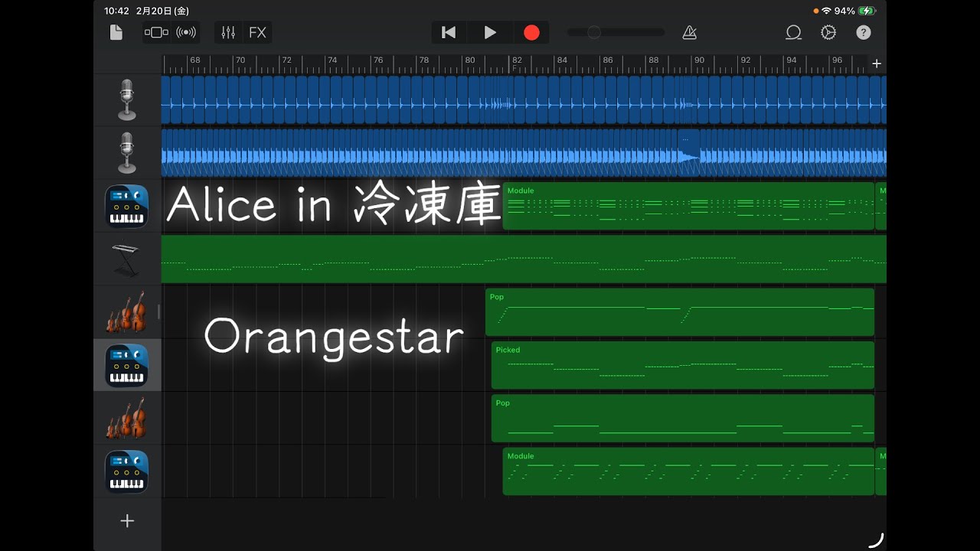Screen dimensions: 980x551
Task: Open the Loop Browser
Action: pyautogui.click(x=793, y=32)
